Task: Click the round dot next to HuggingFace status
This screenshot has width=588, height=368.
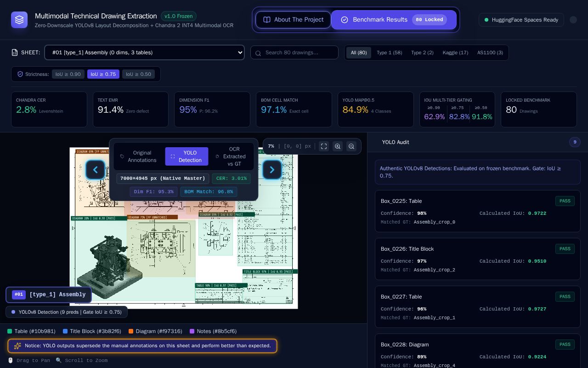Action: [573, 20]
